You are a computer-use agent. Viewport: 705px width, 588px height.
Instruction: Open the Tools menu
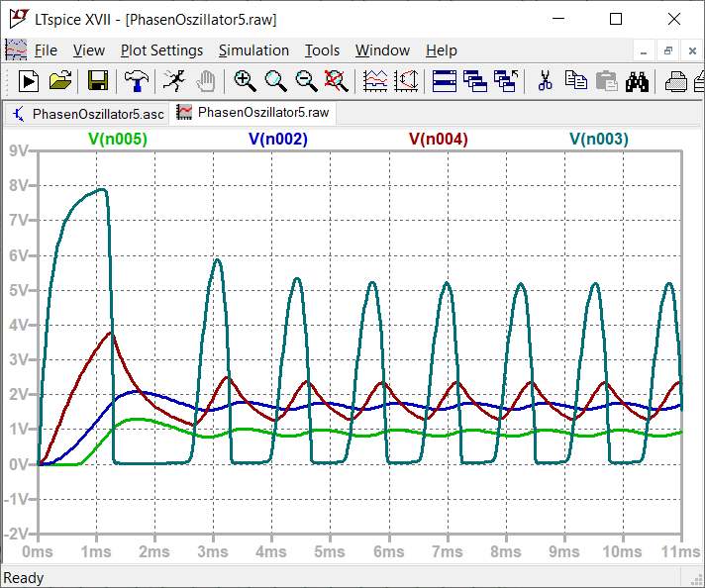pos(322,50)
